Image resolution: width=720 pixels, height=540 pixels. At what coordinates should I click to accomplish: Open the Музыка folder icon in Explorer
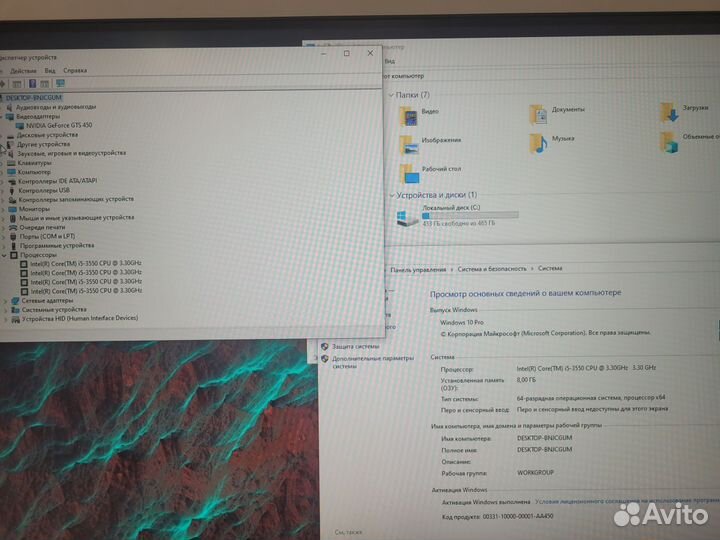pos(539,143)
